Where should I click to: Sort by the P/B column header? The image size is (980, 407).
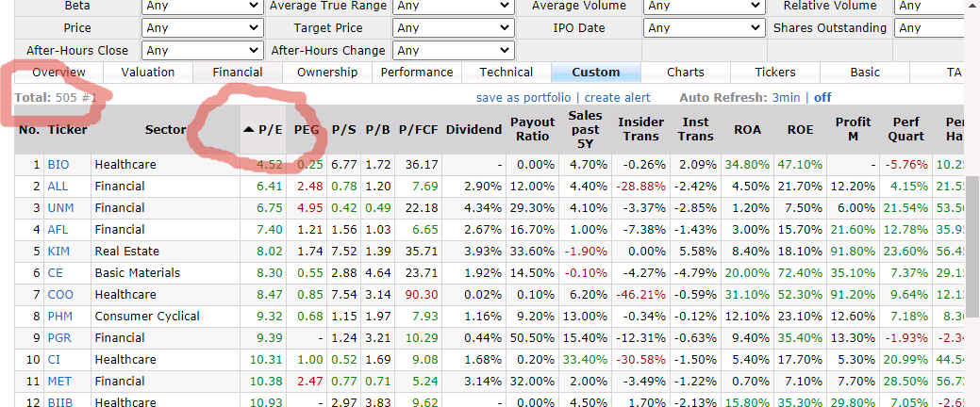pyautogui.click(x=377, y=130)
